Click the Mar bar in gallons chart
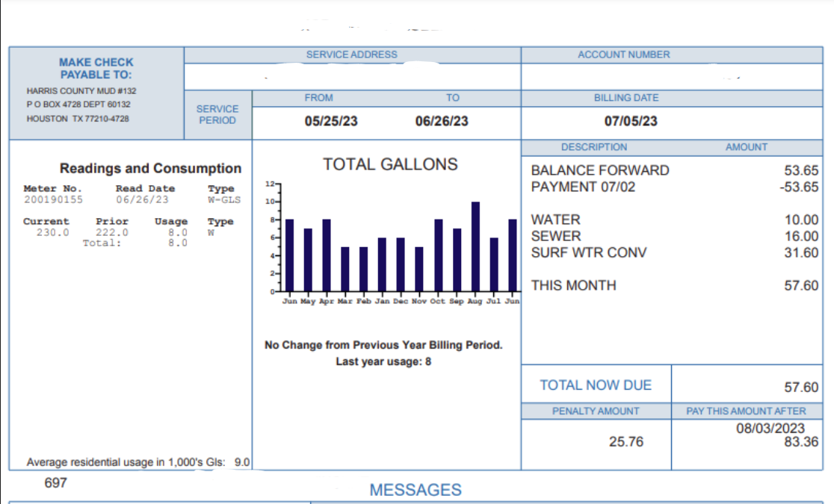The image size is (834, 504). click(345, 269)
